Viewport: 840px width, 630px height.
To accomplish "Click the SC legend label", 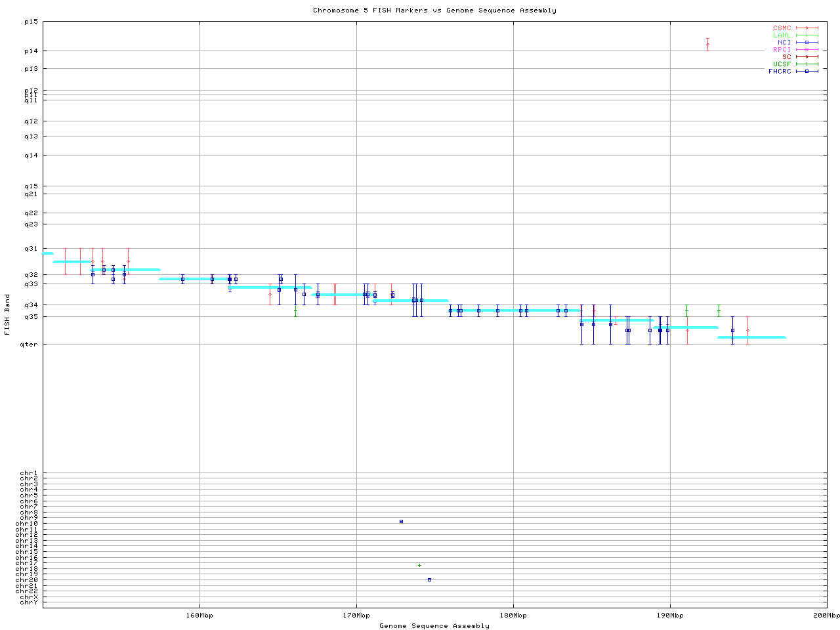I will (x=786, y=57).
